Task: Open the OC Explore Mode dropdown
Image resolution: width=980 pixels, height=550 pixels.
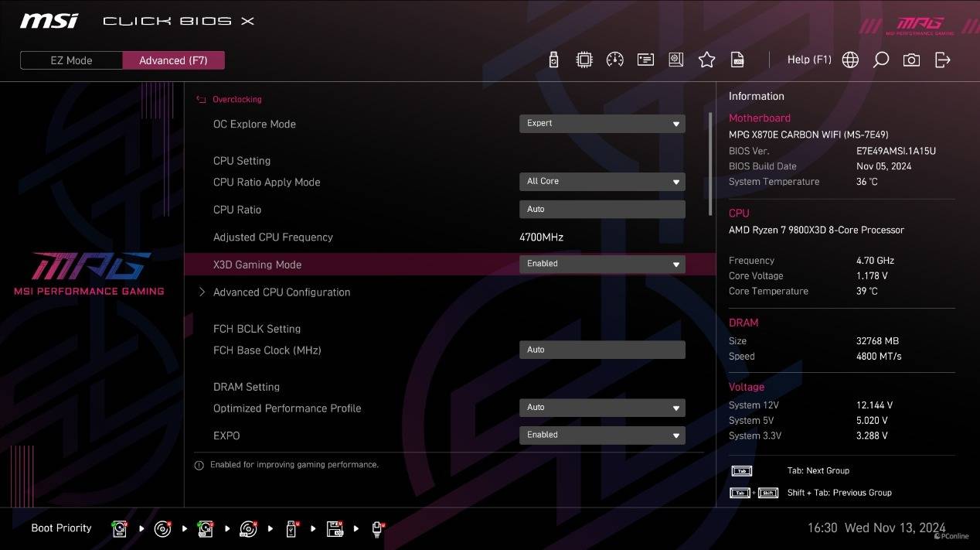Action: (601, 124)
